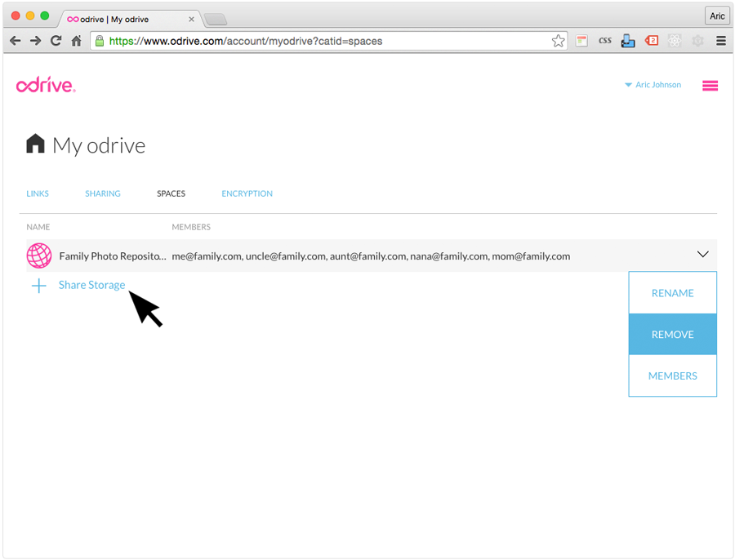Click the plus icon next to Share Storage
Viewport: 735px width, 560px height.
[39, 286]
